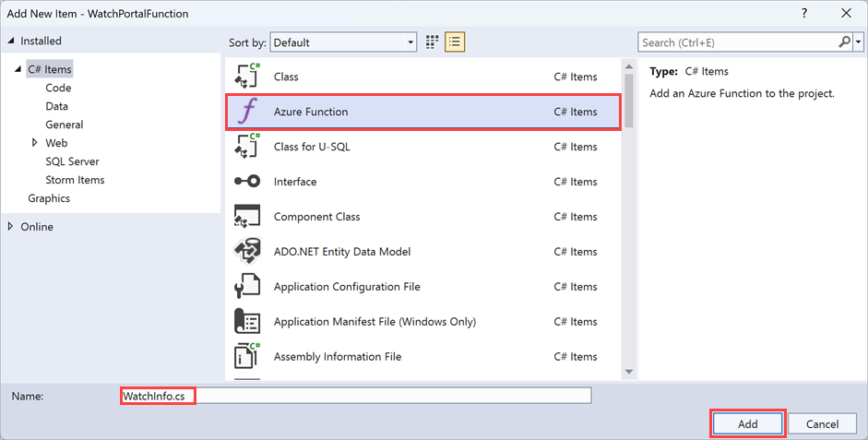Viewport: 868px width, 440px height.
Task: Click the template list scrollbar thumb
Action: [x=629, y=101]
